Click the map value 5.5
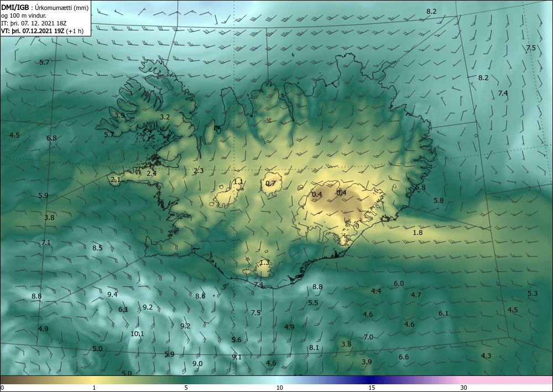 pos(313,302)
